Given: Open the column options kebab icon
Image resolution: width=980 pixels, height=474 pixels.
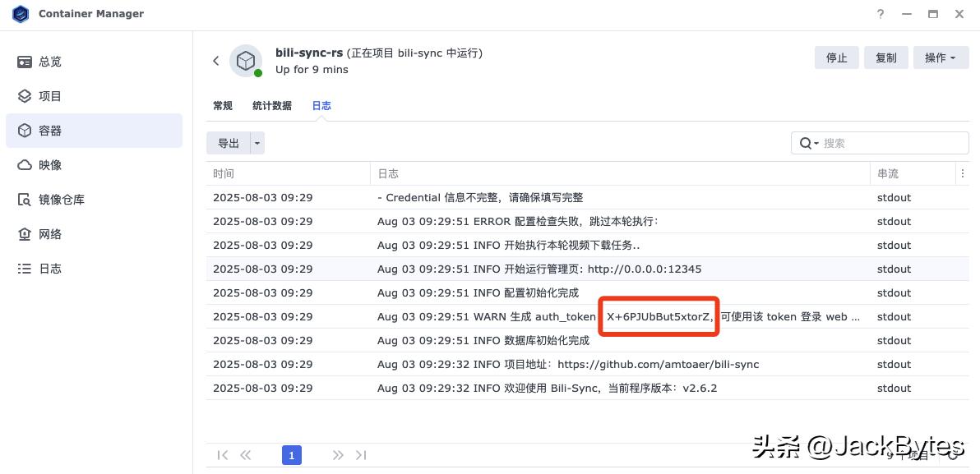Looking at the screenshot, I should point(963,173).
